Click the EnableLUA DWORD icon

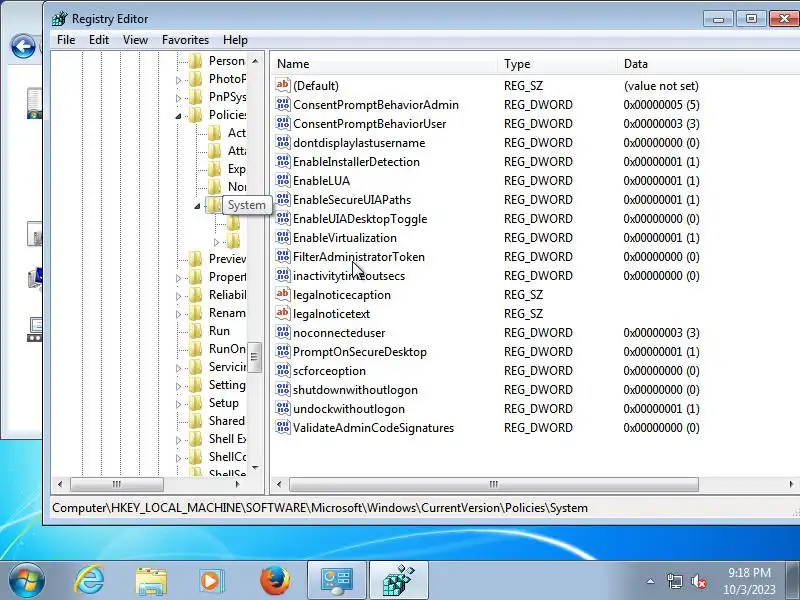[283, 180]
